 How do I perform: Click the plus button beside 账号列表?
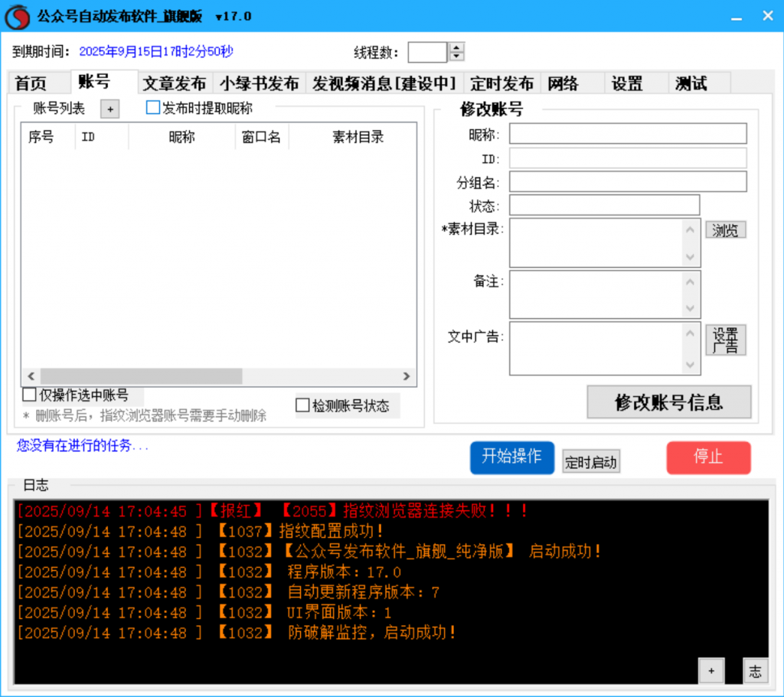(x=109, y=109)
